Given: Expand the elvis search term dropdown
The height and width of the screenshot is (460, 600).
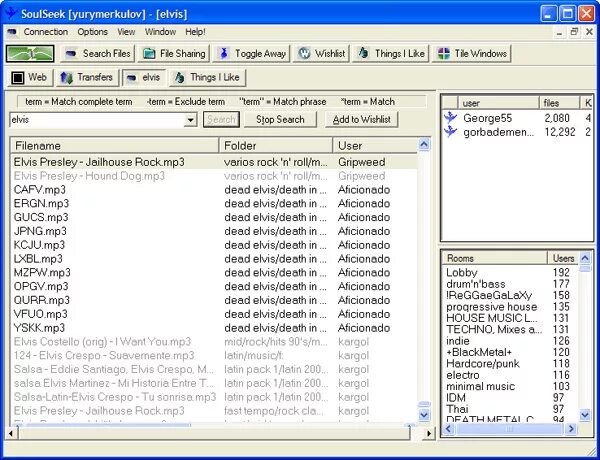Looking at the screenshot, I should pos(191,120).
